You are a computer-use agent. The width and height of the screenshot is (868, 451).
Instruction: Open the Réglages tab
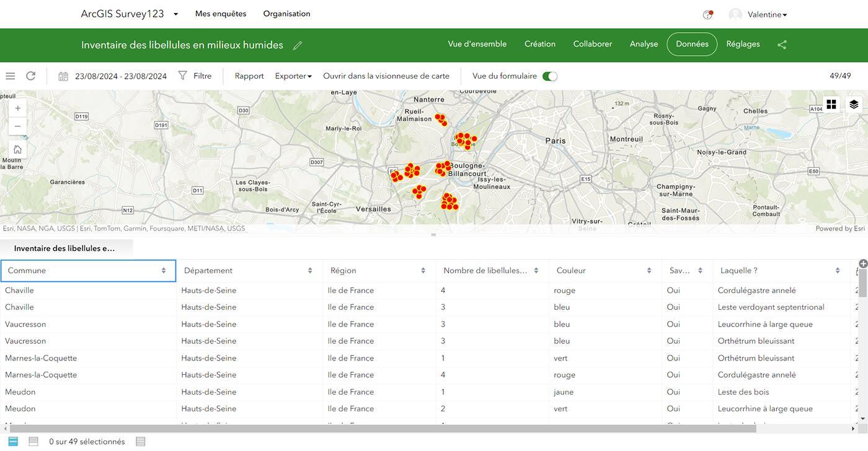click(743, 44)
